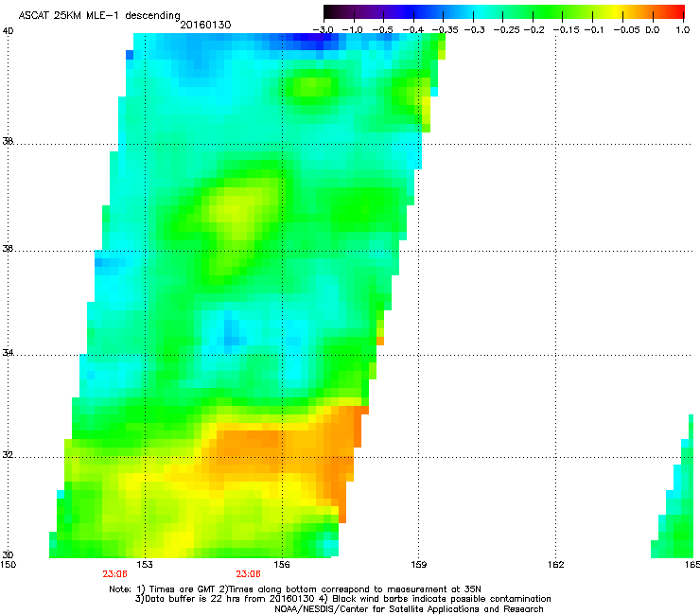The width and height of the screenshot is (700, 615).
Task: Click the -0.15 color scale label
Action: [566, 30]
